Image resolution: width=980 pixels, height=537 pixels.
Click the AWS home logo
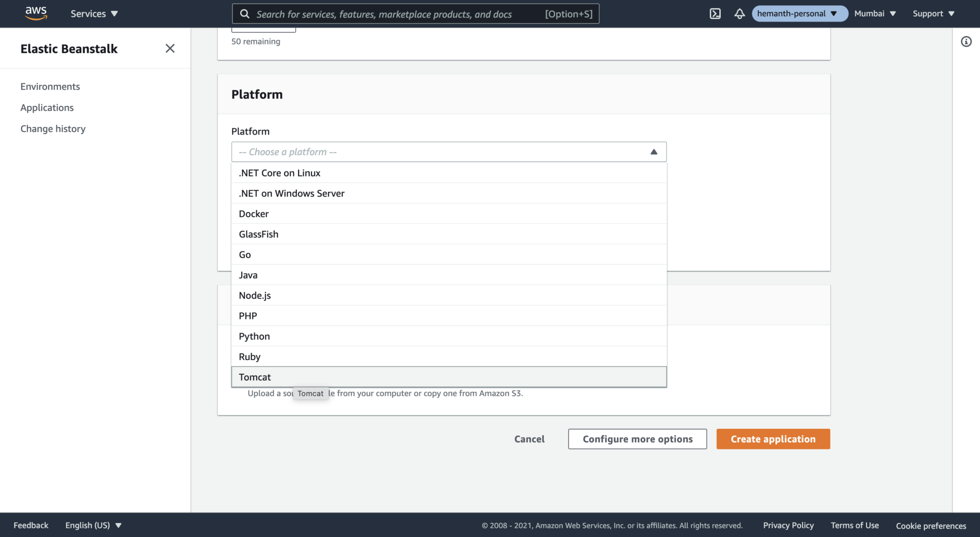(x=36, y=13)
